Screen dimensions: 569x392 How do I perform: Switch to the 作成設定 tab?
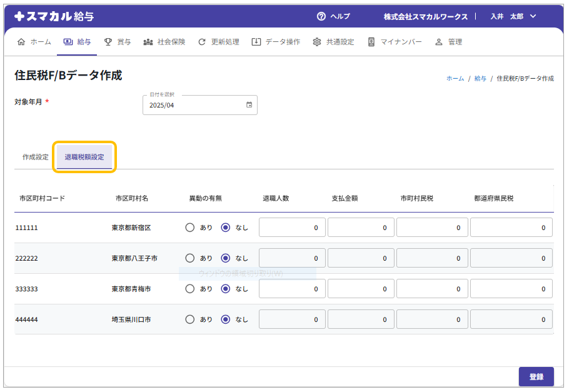pos(36,157)
